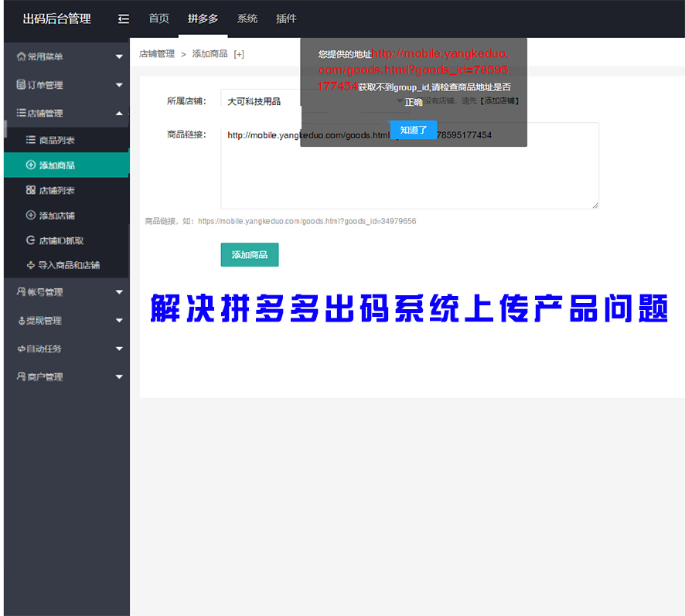Expand the 帐号管理 dropdown arrow

click(x=119, y=292)
